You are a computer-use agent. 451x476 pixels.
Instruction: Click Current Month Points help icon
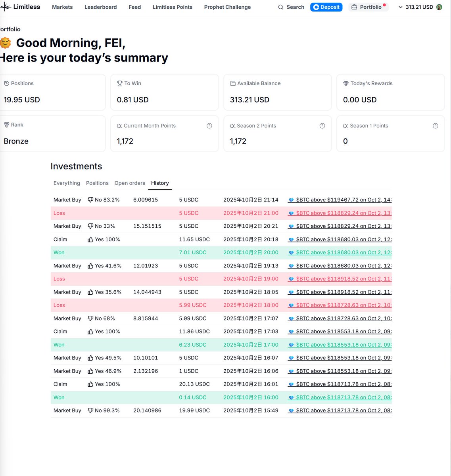click(209, 126)
